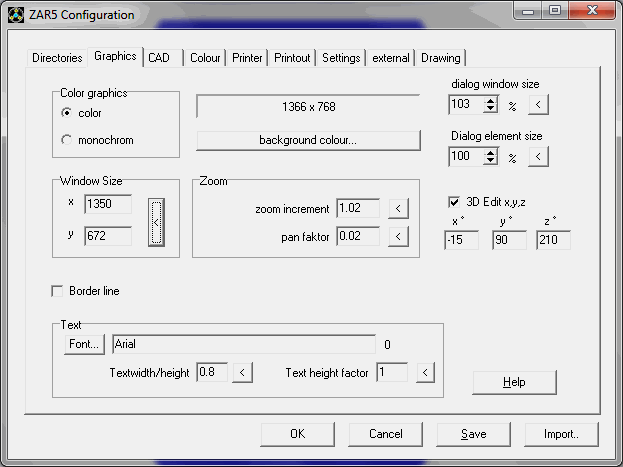Click the arrow button beside Window Size fields
Viewport: 623px width, 467px height.
tap(155, 222)
